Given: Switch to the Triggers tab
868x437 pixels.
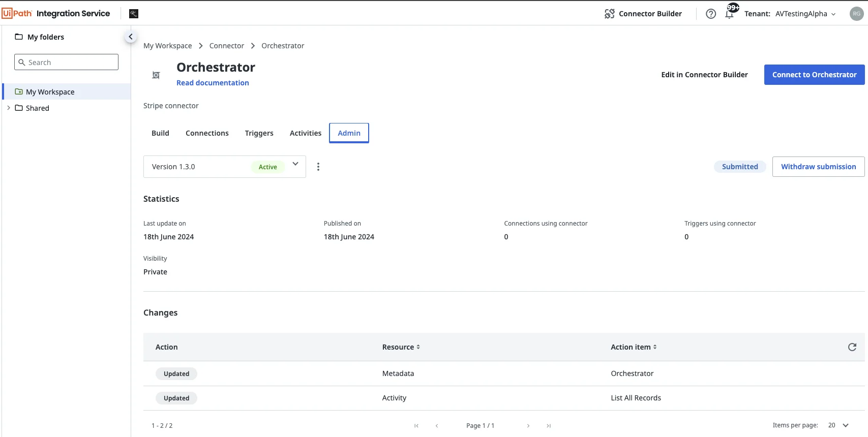Looking at the screenshot, I should click(259, 133).
